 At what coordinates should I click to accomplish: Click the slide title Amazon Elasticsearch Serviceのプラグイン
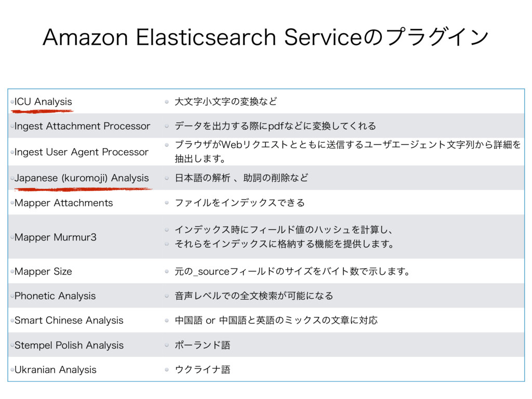point(265,37)
